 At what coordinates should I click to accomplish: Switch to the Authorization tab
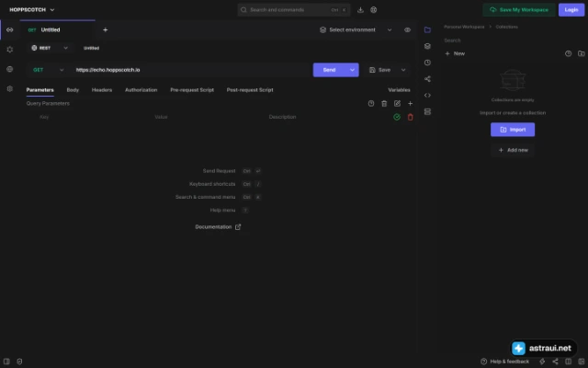(141, 90)
